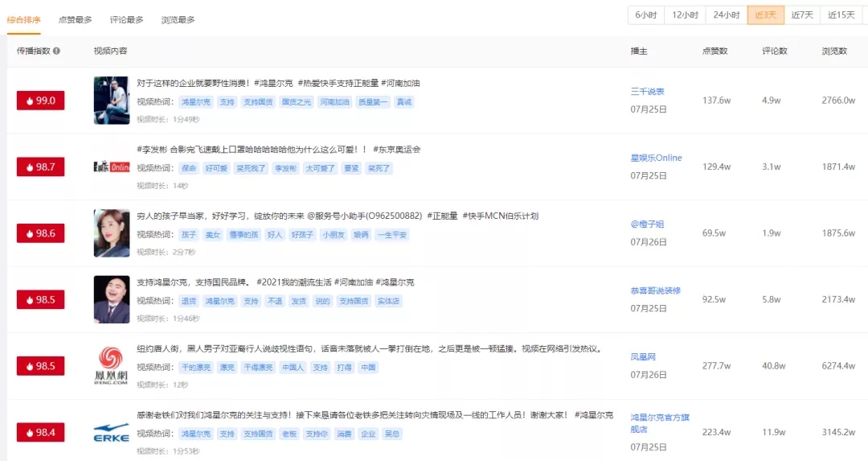Click the flame badge showing 99.0
Image resolution: width=868 pixels, height=461 pixels.
click(x=40, y=101)
